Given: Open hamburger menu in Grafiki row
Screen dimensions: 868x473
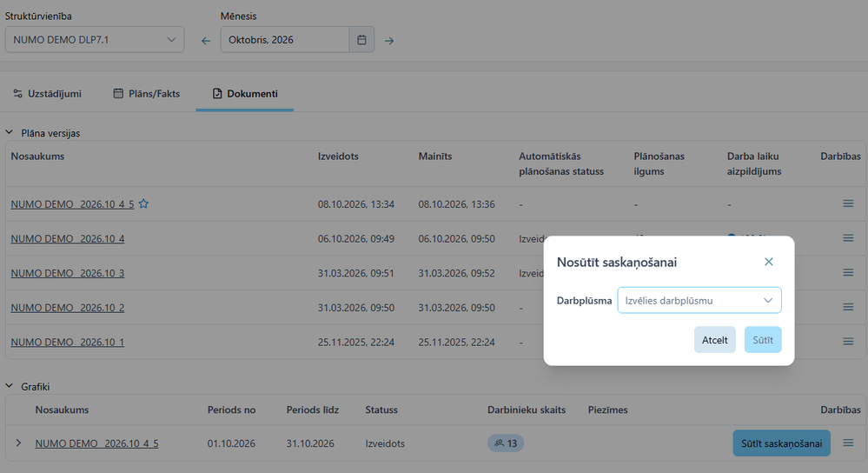Looking at the screenshot, I should click(847, 443).
